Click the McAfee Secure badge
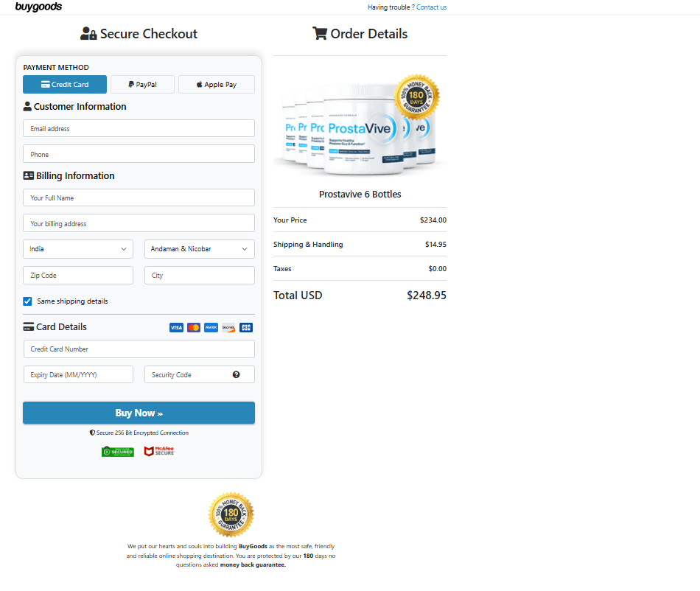This screenshot has height=591, width=700. [158, 451]
